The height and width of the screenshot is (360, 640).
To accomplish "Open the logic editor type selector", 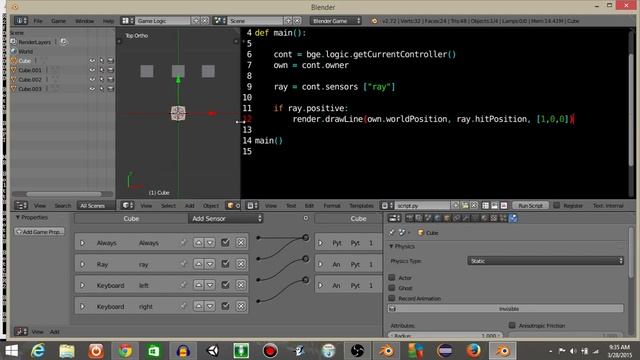I will [21, 331].
